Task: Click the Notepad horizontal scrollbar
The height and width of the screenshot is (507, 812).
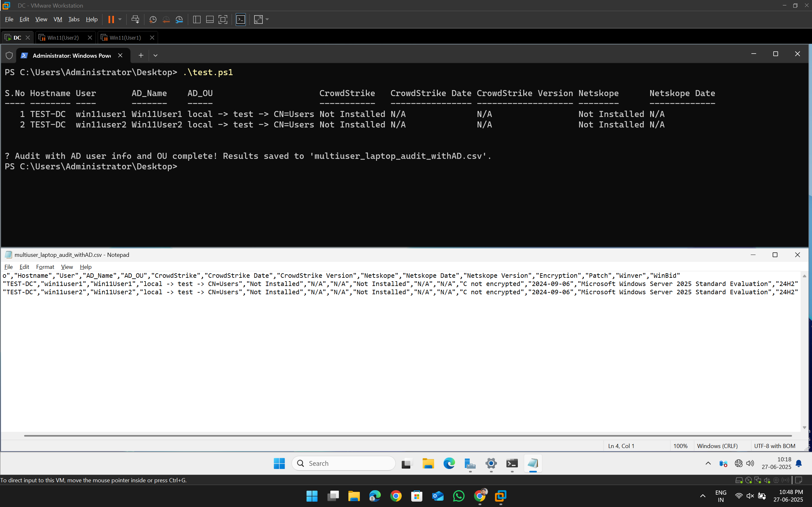Action: (403, 435)
